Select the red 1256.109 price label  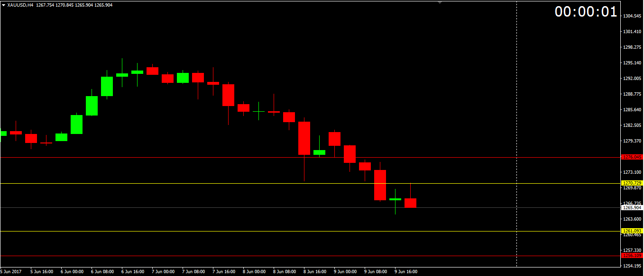click(x=632, y=256)
